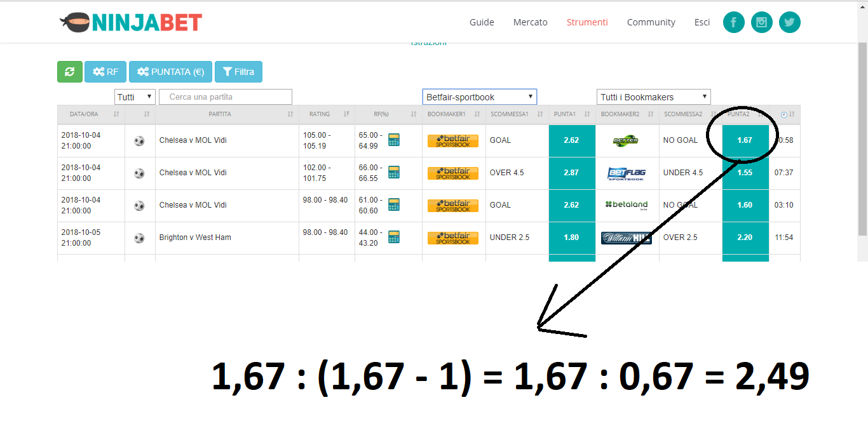The image size is (868, 428).
Task: Click the Filtra button
Action: point(238,72)
